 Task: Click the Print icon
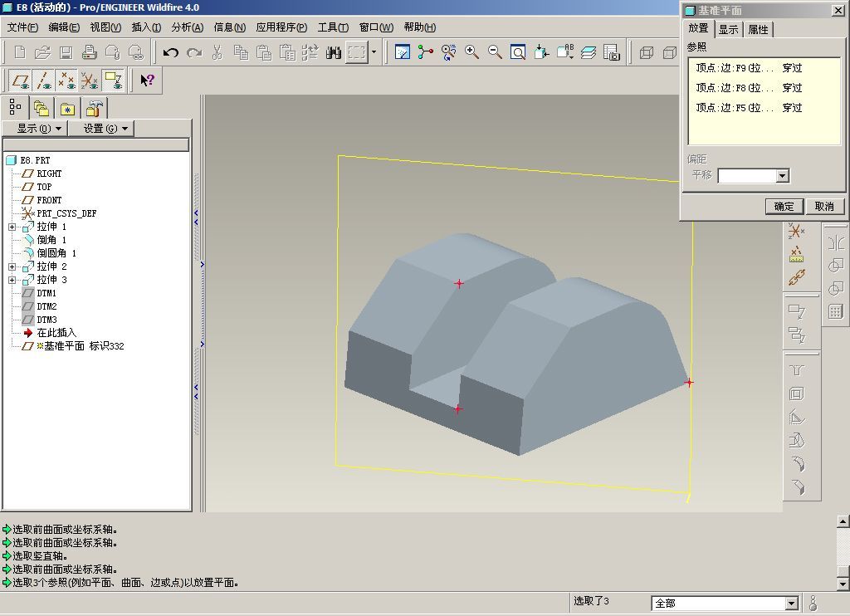90,52
